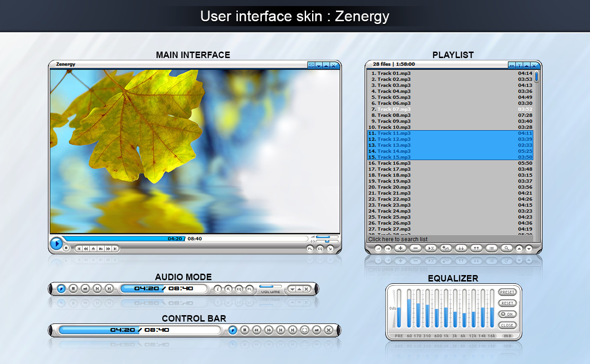Screen dimensions: 590x364
Task: Click the search magnifier icon on the playlist toolbar
Action: click(x=507, y=248)
